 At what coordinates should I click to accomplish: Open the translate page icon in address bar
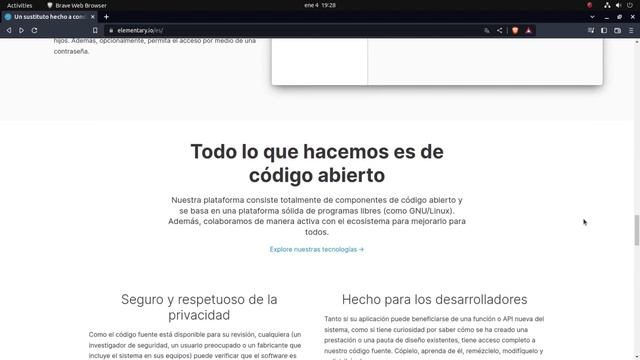pyautogui.click(x=487, y=31)
